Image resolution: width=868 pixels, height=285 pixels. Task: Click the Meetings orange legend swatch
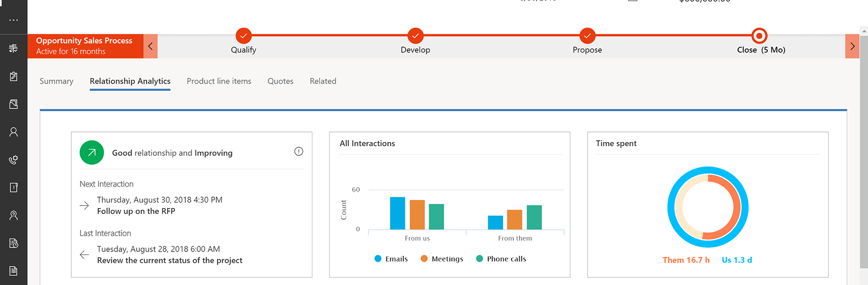(x=424, y=259)
